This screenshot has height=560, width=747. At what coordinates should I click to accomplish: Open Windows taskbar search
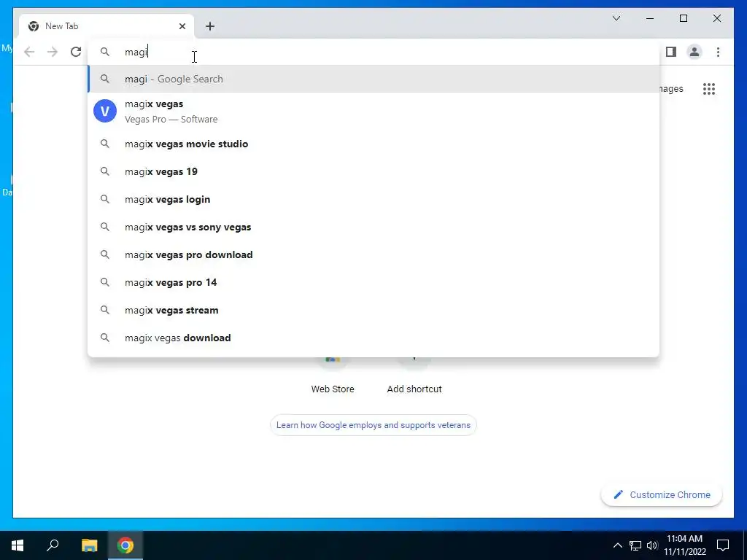tap(53, 545)
